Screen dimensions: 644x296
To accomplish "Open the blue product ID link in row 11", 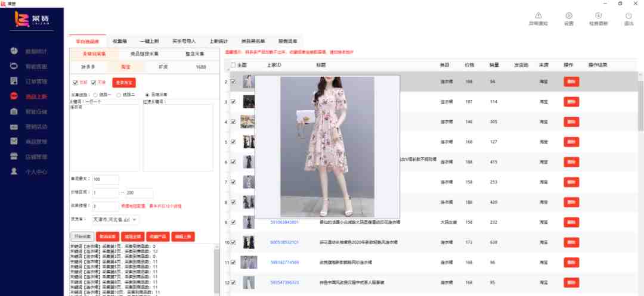I will tap(284, 263).
